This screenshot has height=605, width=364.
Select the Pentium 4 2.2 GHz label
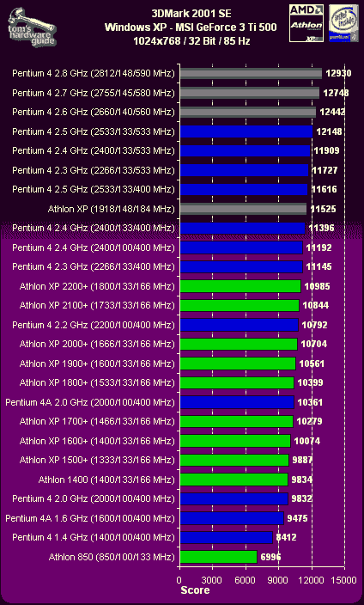click(94, 325)
